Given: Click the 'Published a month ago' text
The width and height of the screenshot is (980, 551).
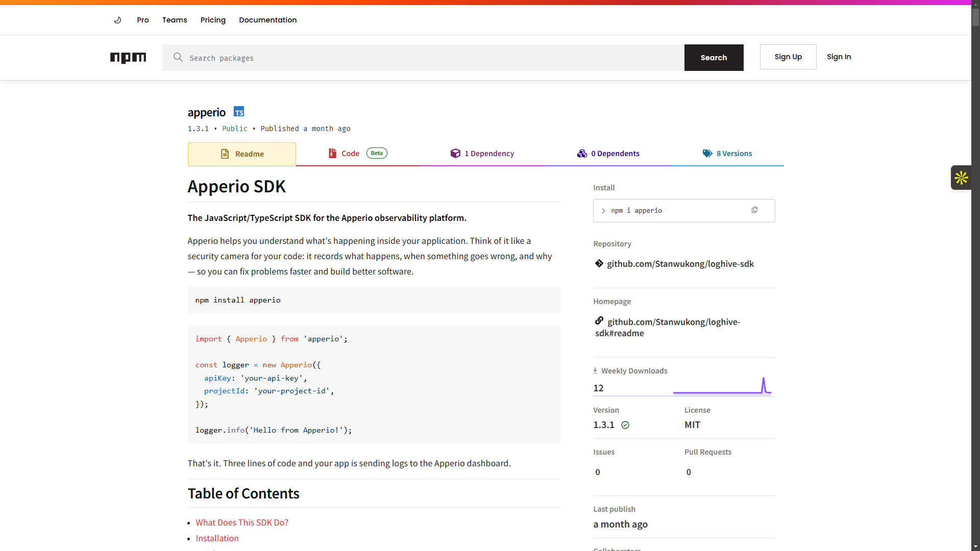Looking at the screenshot, I should click(x=305, y=129).
